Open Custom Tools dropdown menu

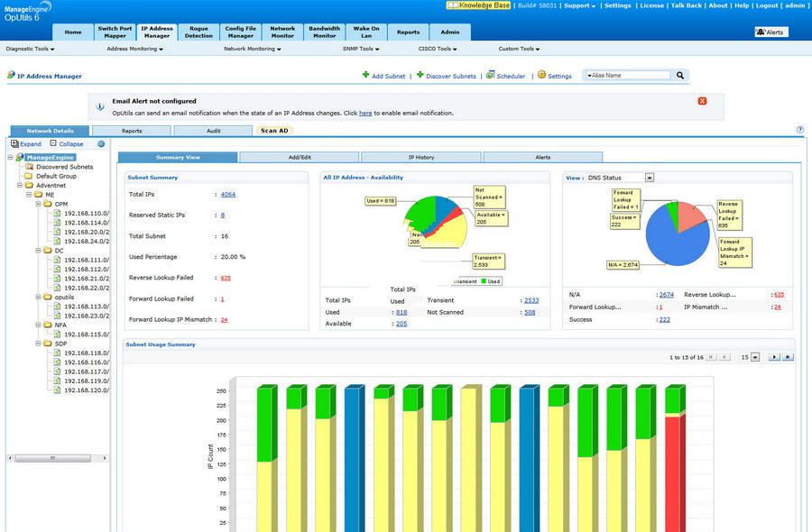[x=519, y=49]
